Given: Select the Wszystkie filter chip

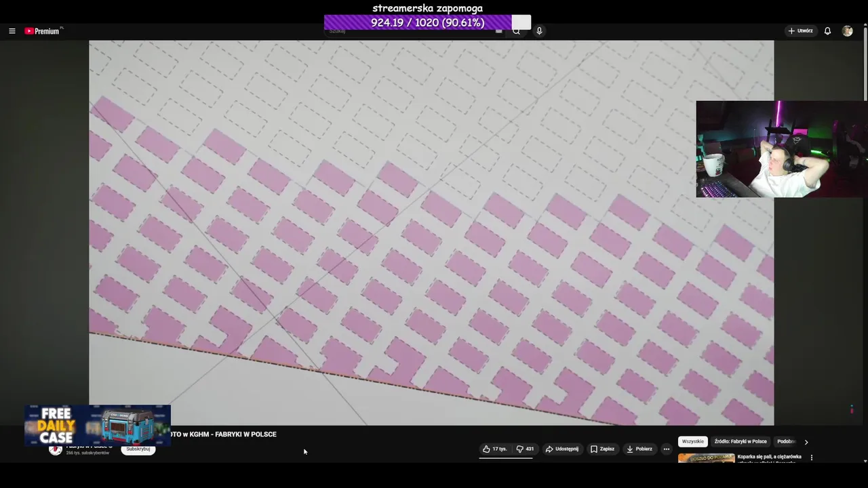Looking at the screenshot, I should (x=693, y=442).
